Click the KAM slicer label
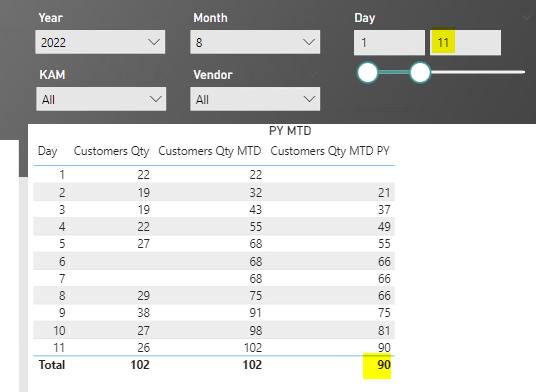The height and width of the screenshot is (392, 536). click(x=52, y=75)
